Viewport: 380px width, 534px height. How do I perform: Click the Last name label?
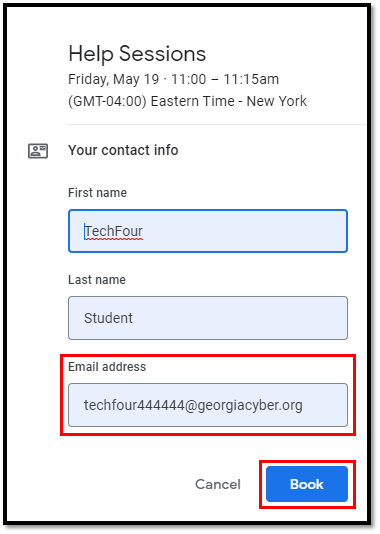(97, 280)
